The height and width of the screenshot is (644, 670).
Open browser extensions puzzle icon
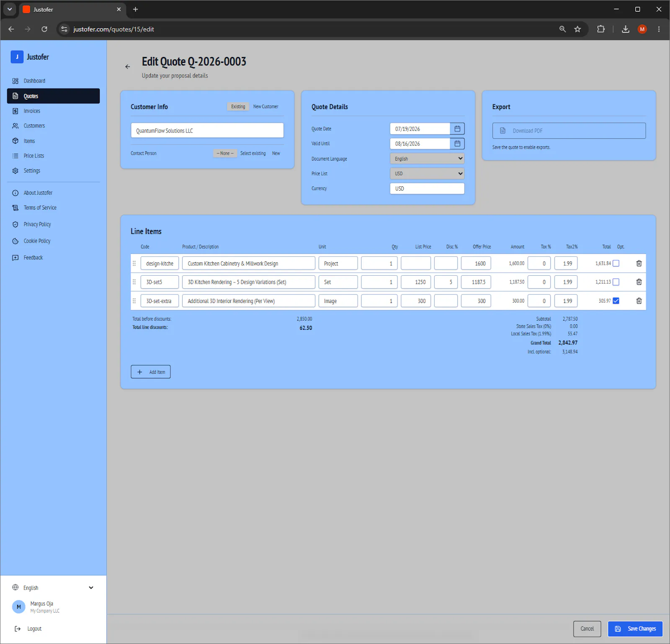click(x=601, y=29)
